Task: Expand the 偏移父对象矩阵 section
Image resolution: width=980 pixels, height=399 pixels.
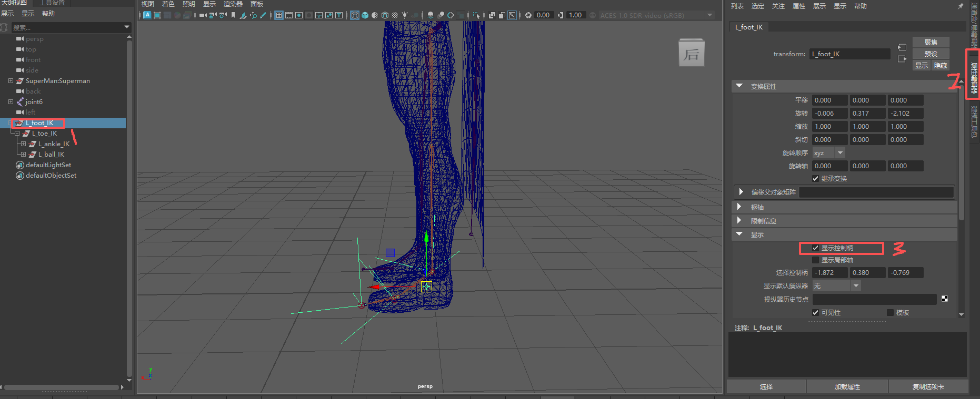Action: pyautogui.click(x=741, y=192)
